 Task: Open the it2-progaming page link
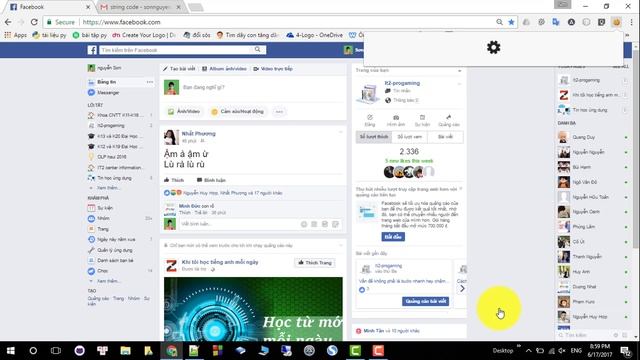pyautogui.click(x=402, y=83)
